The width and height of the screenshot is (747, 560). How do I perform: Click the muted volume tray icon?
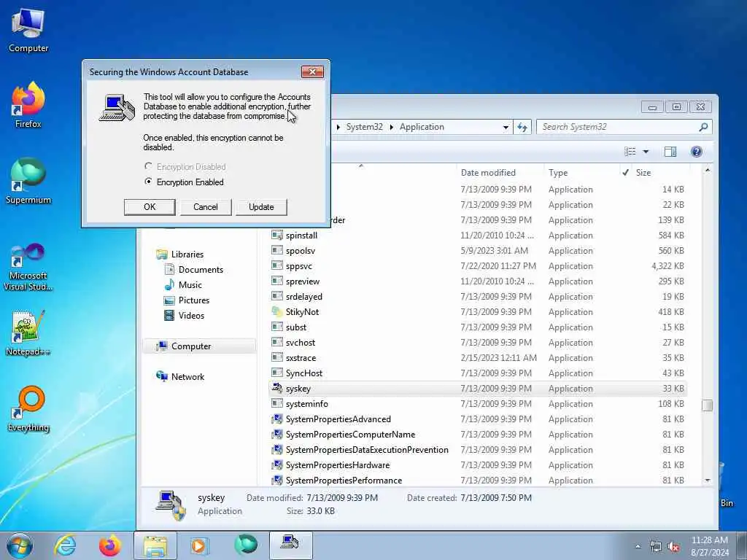tap(673, 547)
